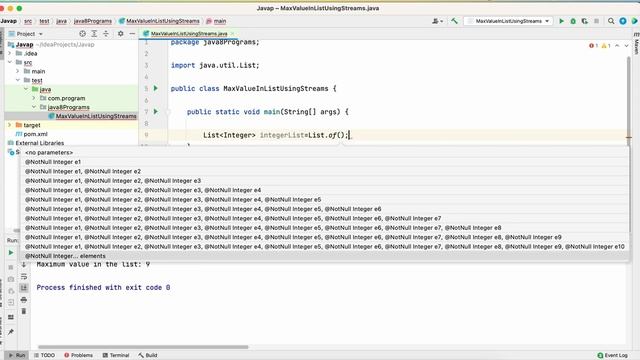Open Search Everywhere magnifier icon
640x360 pixels.
coord(611,21)
